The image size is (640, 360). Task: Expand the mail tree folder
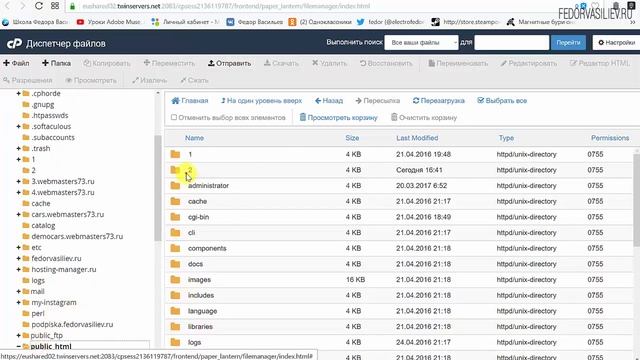coord(18,291)
